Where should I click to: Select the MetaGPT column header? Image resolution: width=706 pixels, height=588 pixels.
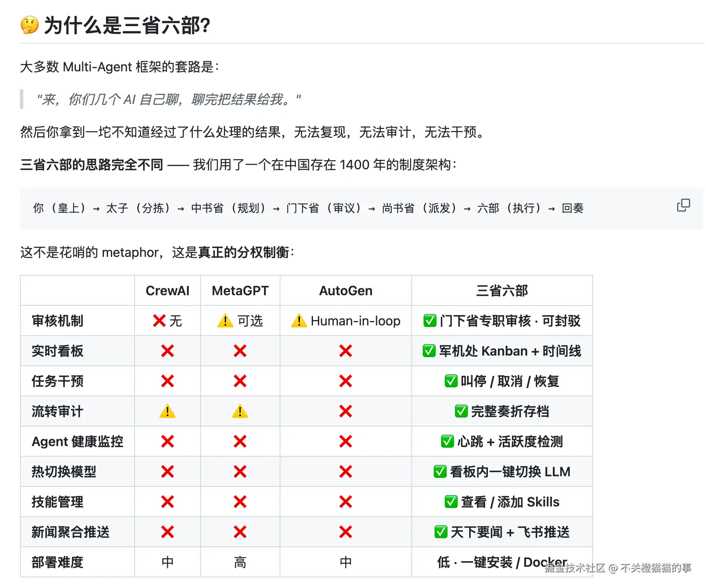[240, 291]
